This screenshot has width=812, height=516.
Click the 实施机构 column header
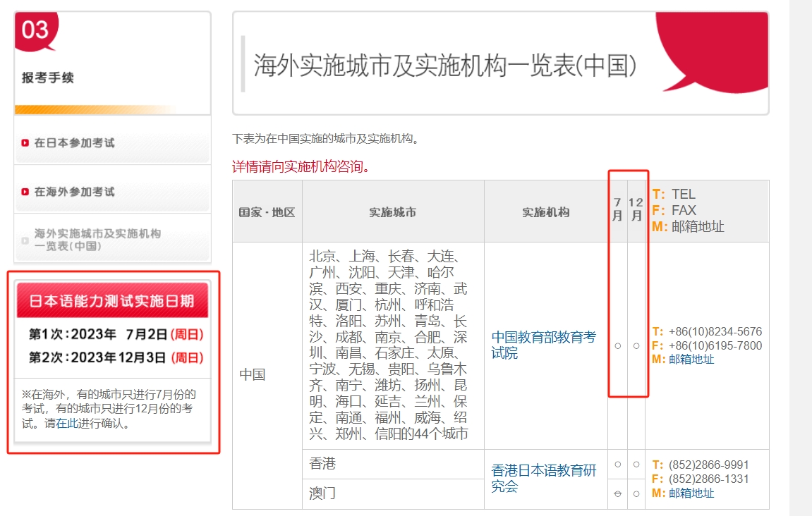[546, 212]
